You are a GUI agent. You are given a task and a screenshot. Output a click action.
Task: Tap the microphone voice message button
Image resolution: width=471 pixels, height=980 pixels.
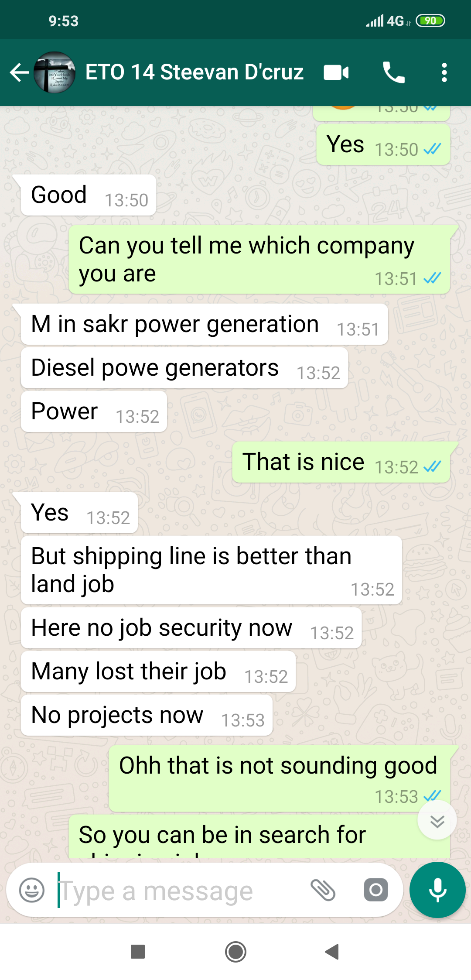click(437, 890)
